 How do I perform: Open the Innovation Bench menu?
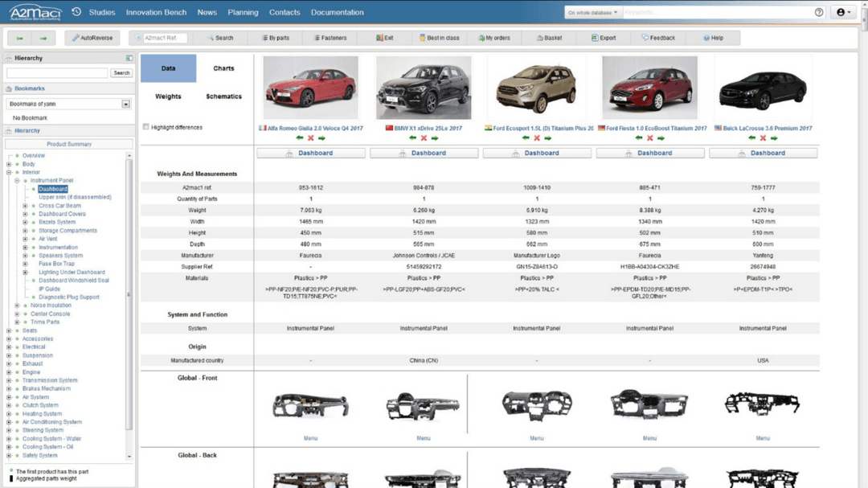(x=156, y=12)
